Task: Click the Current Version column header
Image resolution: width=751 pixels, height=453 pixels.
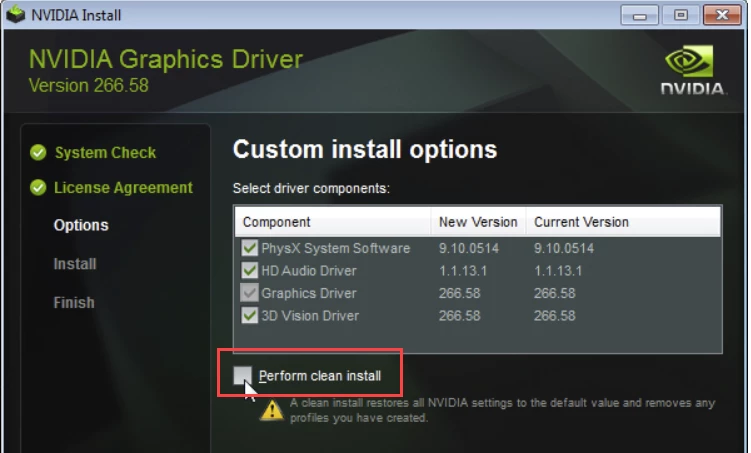Action: (624, 222)
